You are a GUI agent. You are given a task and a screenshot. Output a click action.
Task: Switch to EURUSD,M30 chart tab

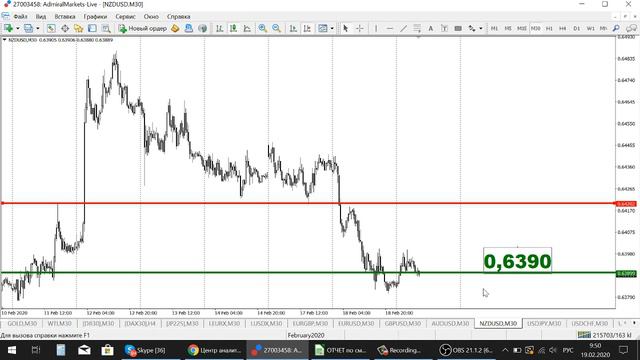pos(356,323)
